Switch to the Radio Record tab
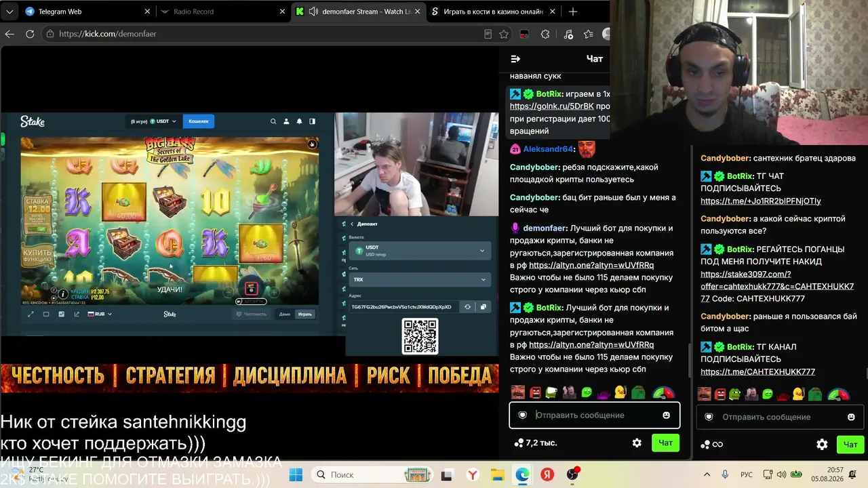 [x=224, y=12]
